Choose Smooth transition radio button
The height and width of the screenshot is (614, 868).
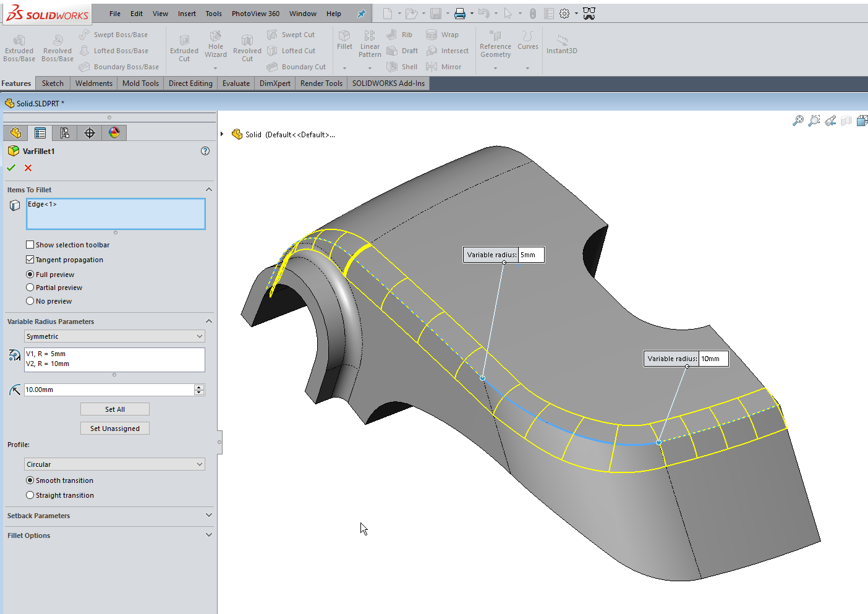click(x=30, y=480)
